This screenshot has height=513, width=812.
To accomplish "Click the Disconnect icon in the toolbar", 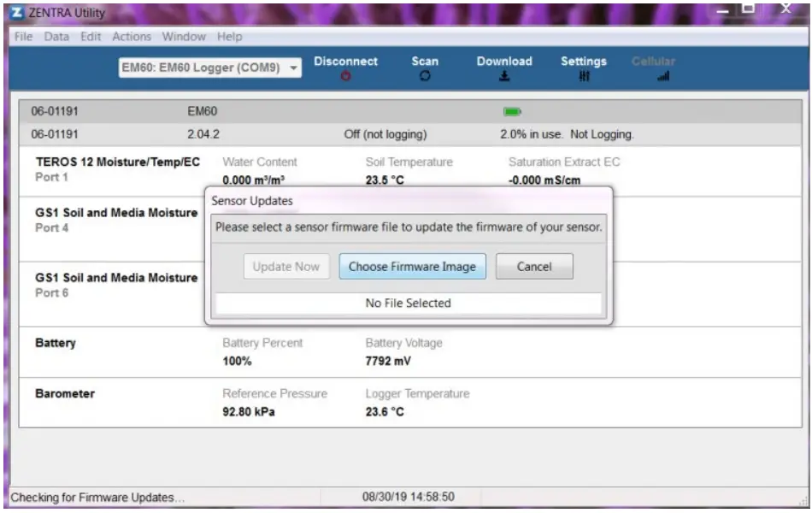I will (x=345, y=68).
